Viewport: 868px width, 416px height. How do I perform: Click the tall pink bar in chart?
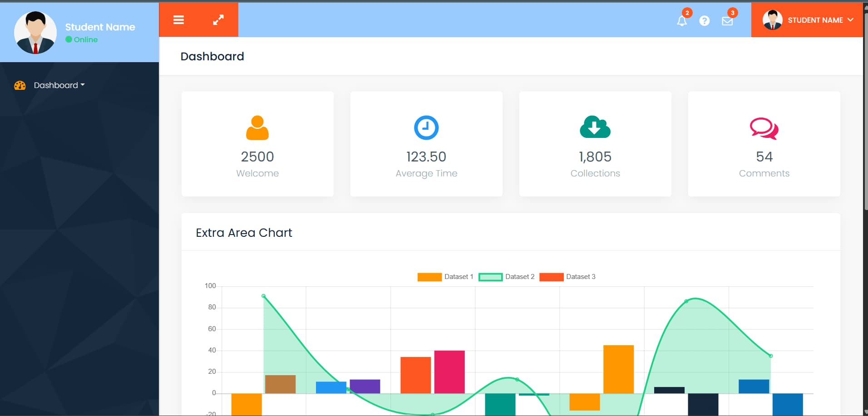[449, 372]
